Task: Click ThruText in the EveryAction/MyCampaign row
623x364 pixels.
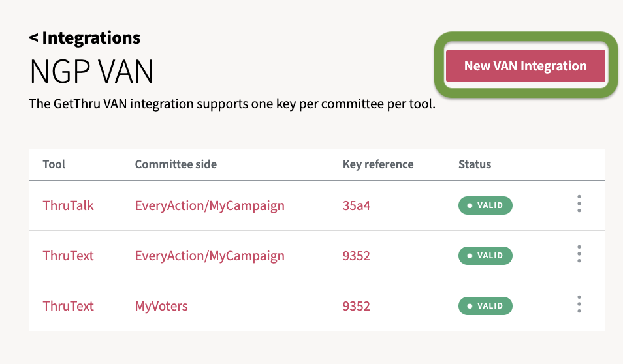Action: pyautogui.click(x=69, y=256)
